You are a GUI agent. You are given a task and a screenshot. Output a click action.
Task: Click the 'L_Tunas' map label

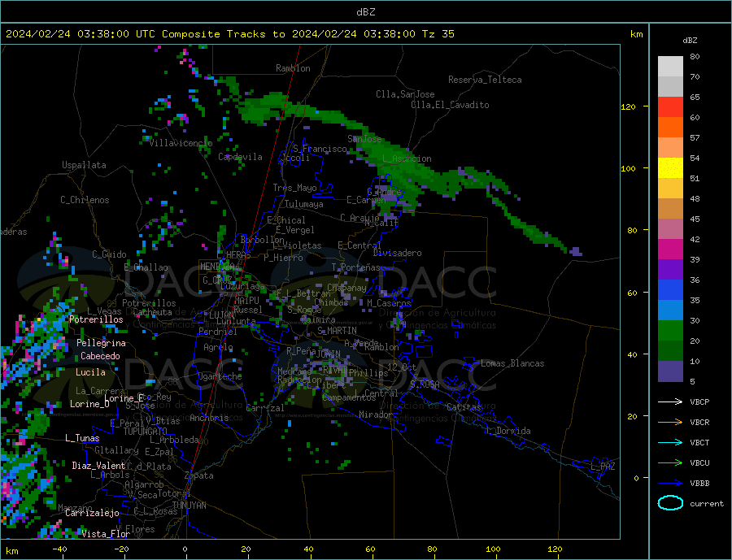pyautogui.click(x=82, y=438)
